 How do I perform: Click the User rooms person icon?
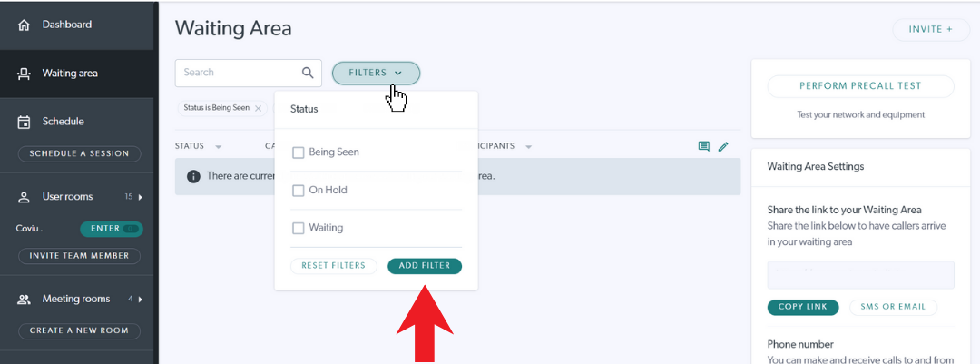point(24,197)
